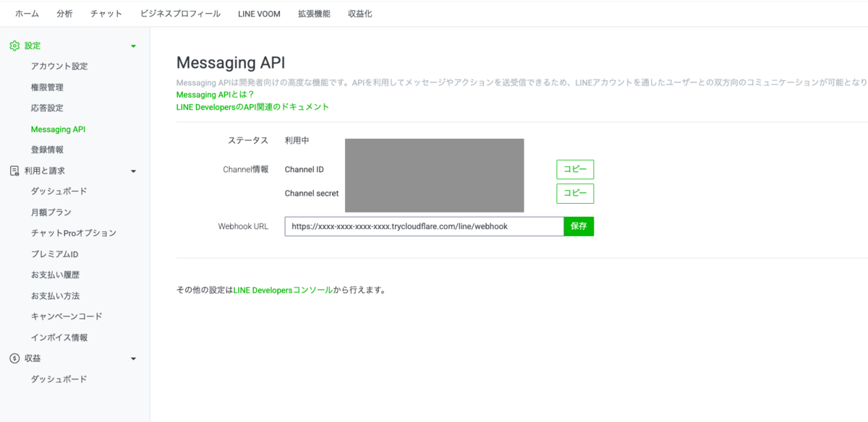The width and height of the screenshot is (868, 422).
Task: Open the 収益化 tab
Action: (360, 14)
